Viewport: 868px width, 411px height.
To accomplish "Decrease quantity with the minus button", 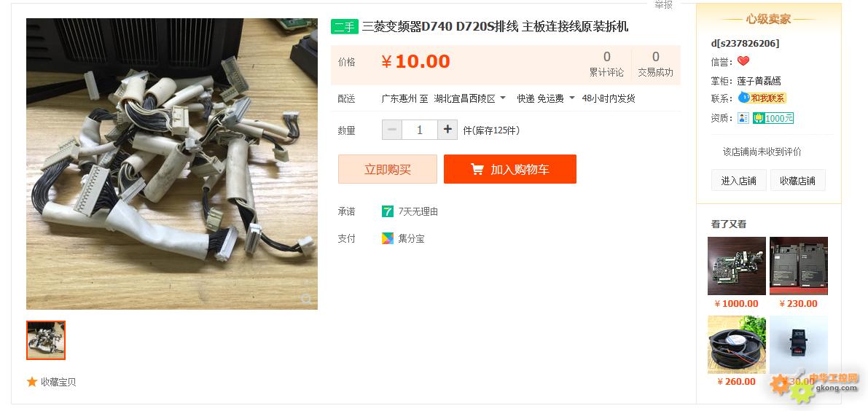I will point(392,130).
